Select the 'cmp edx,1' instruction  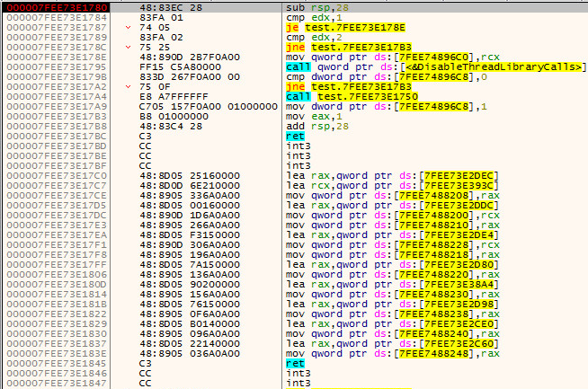click(315, 18)
